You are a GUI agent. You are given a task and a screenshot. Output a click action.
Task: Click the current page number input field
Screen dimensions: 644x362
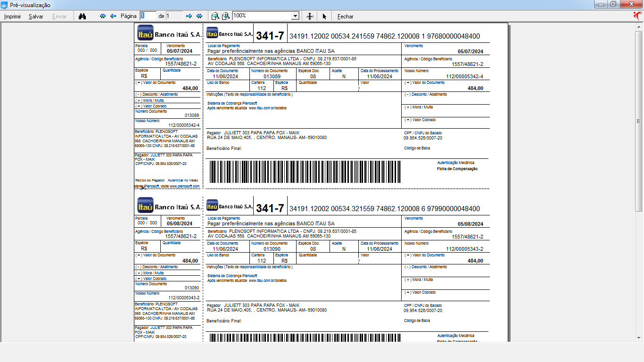tap(148, 16)
